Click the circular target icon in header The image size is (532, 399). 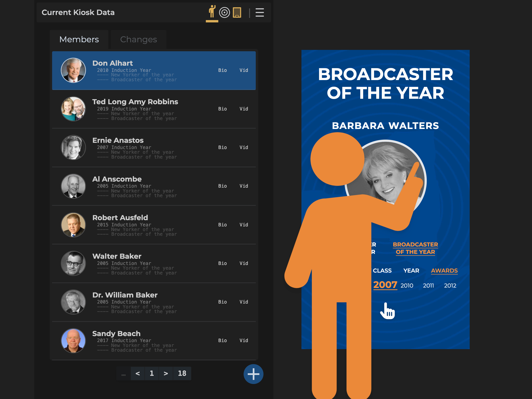pyautogui.click(x=224, y=12)
